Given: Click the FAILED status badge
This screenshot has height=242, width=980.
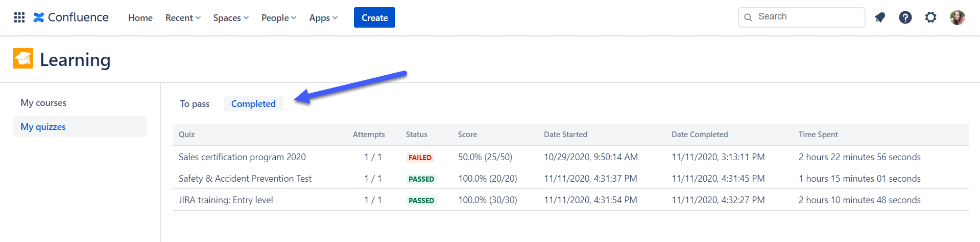Looking at the screenshot, I should tap(420, 158).
